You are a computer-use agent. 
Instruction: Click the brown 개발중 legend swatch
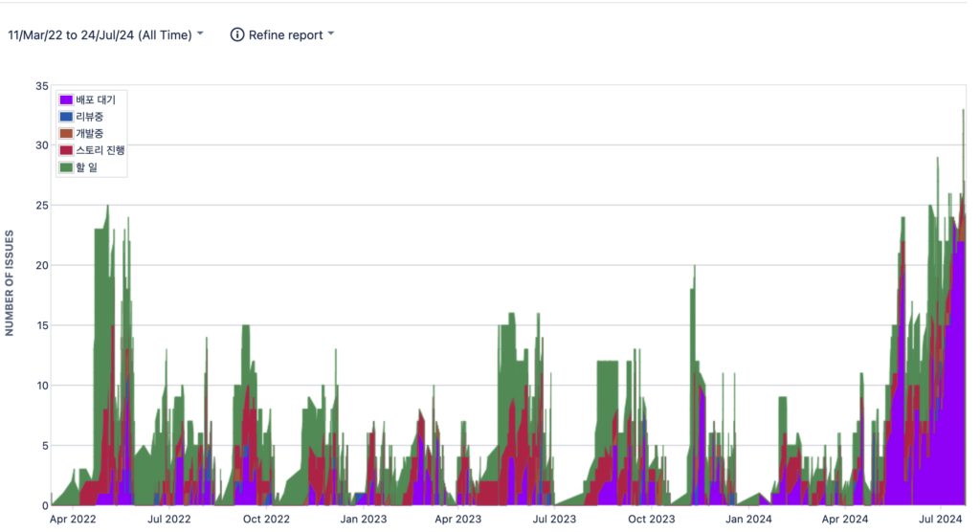66,134
